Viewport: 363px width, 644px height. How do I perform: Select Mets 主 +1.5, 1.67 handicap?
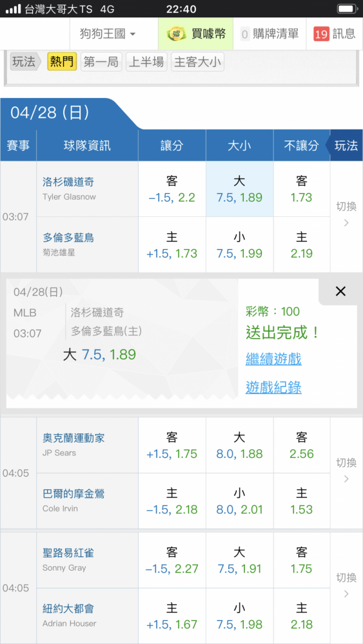(172, 616)
